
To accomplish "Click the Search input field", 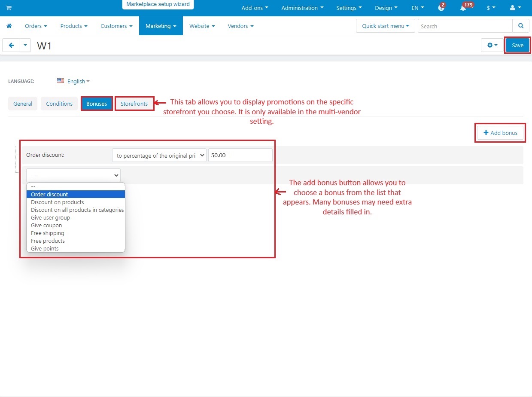I will click(465, 26).
